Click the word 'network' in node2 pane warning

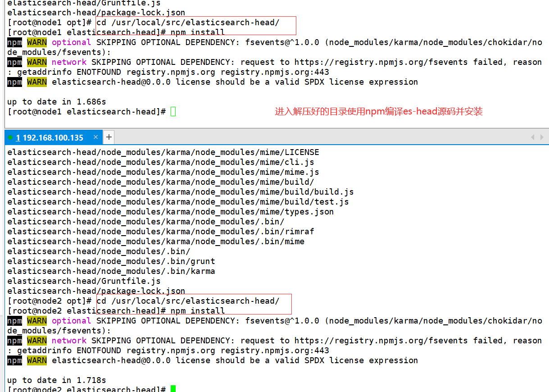pos(69,341)
